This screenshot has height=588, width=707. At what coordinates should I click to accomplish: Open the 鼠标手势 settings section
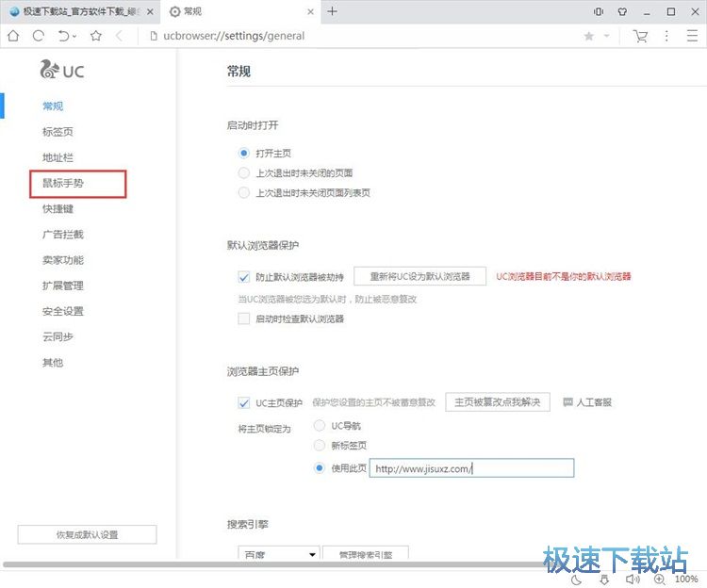point(62,183)
